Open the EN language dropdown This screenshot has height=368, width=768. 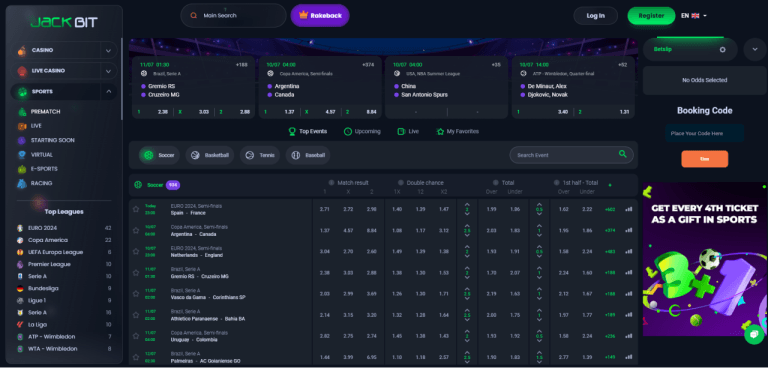tap(694, 16)
